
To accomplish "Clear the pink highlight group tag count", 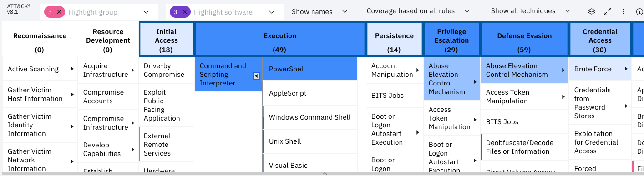I will click(x=59, y=12).
